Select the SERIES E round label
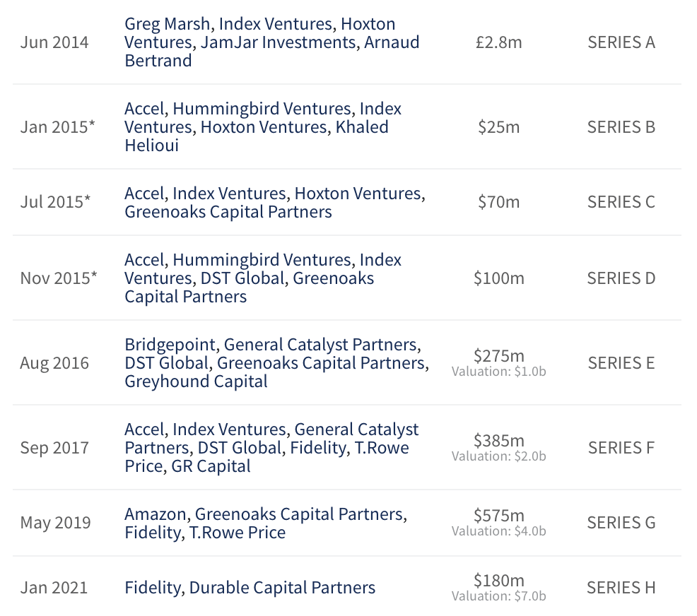 point(621,363)
